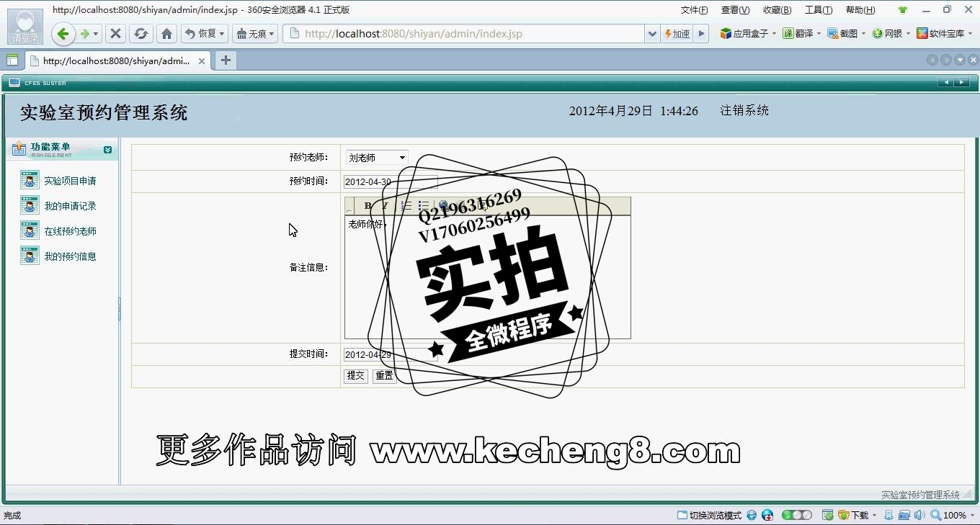This screenshot has width=980, height=525.
Task: Click inside the 备注信息 text area
Action: click(488, 277)
